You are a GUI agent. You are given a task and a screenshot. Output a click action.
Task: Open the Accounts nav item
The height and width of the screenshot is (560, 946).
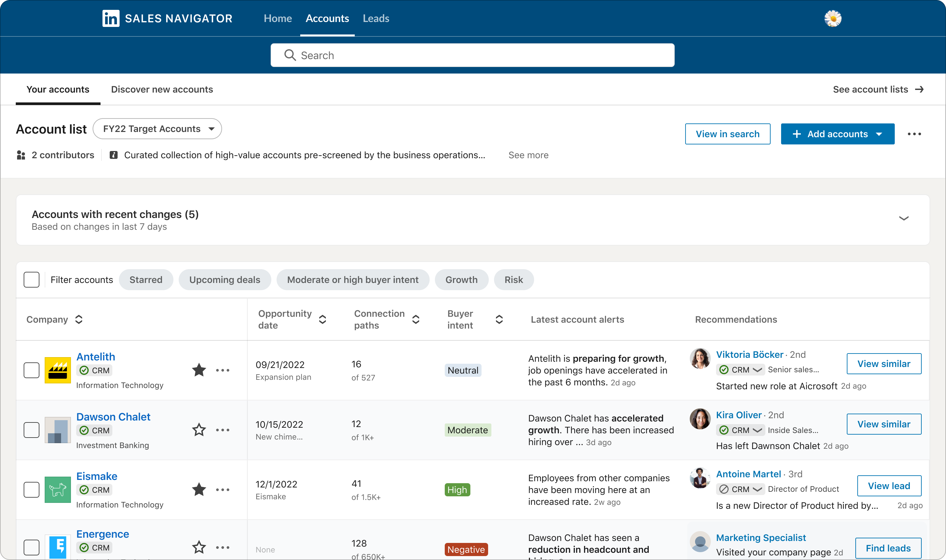[327, 18]
